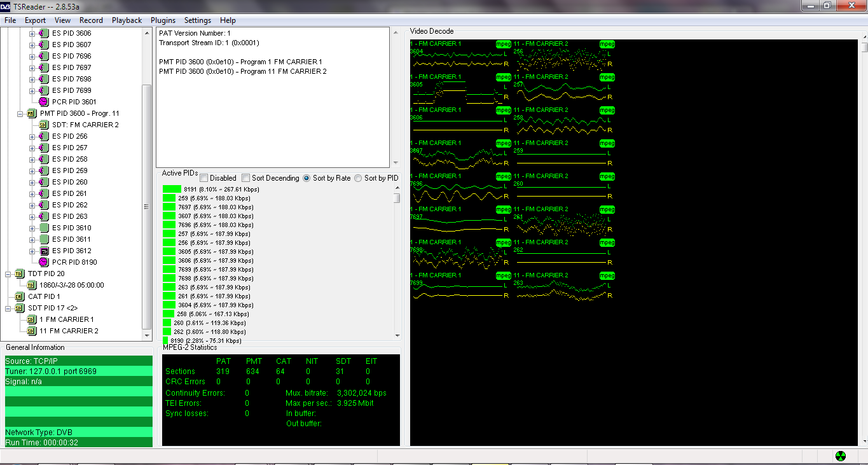This screenshot has width=868, height=465.
Task: Click the green rate bar for PID 260
Action: coord(167,323)
